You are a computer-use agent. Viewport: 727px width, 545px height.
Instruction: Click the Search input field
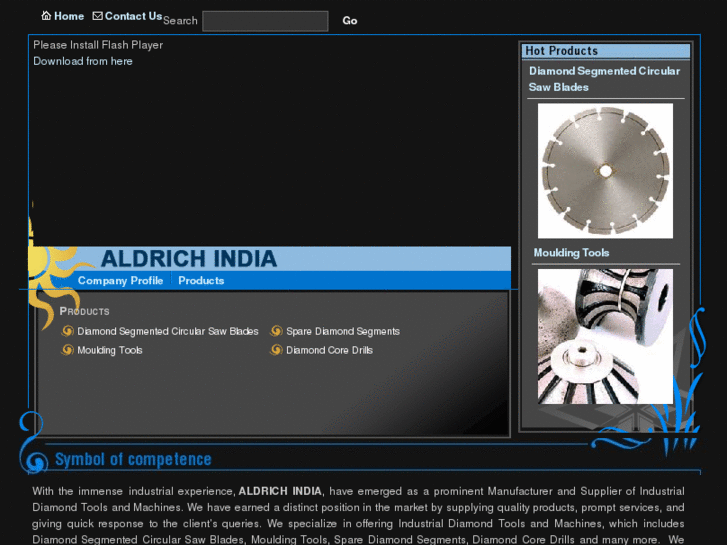[265, 21]
